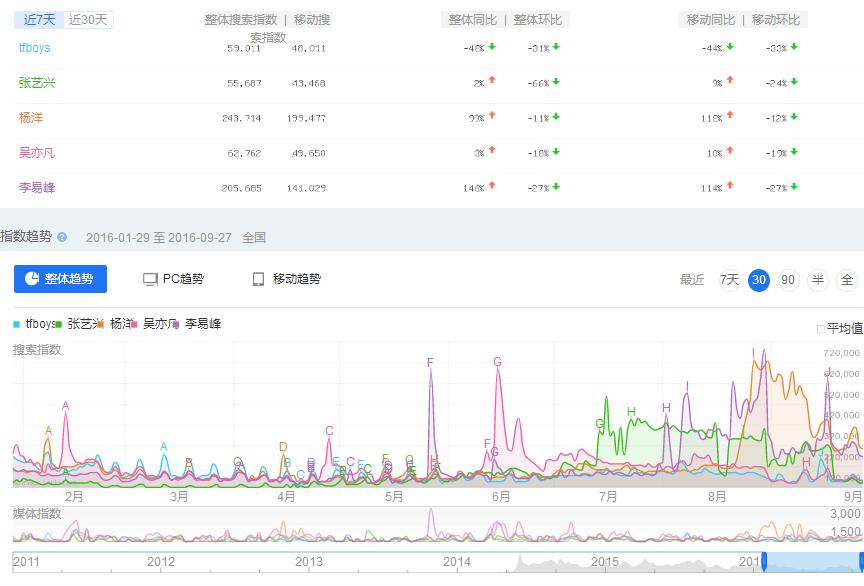Select the 半 year range button
The width and height of the screenshot is (864, 586).
(818, 280)
